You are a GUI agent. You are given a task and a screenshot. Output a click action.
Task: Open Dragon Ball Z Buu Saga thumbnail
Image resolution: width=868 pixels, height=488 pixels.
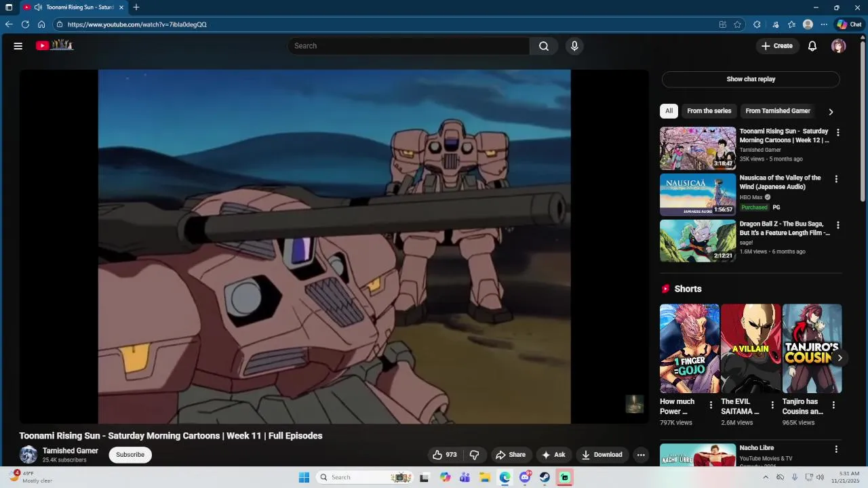point(698,241)
